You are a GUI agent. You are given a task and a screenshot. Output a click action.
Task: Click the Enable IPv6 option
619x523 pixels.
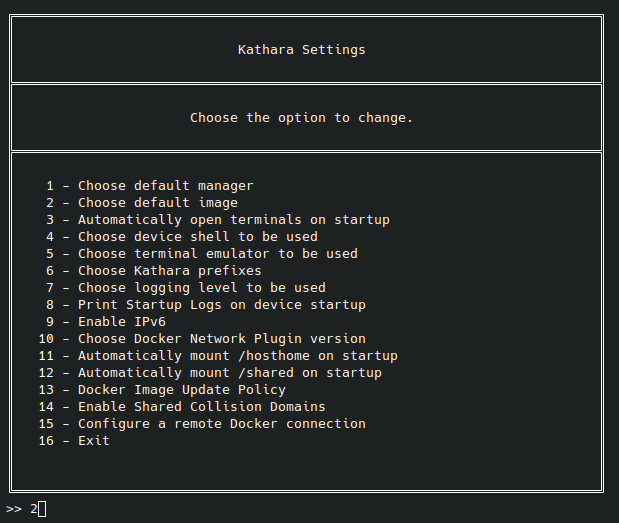click(x=121, y=321)
